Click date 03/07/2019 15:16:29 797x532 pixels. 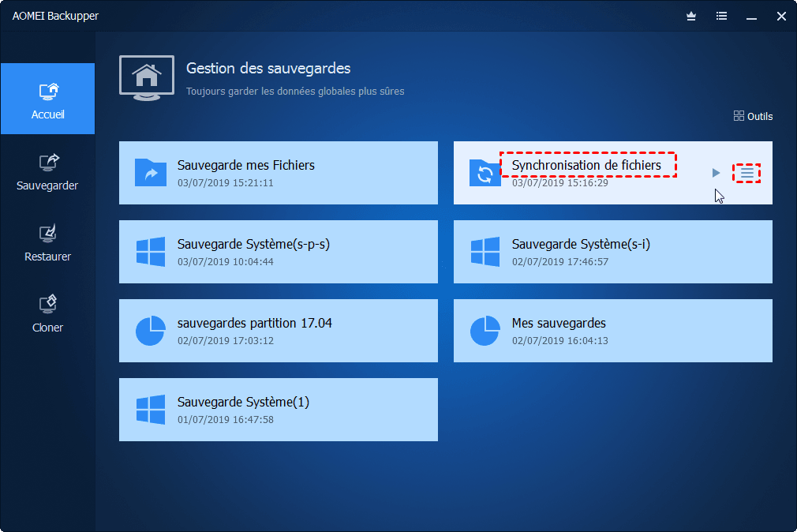[559, 183]
